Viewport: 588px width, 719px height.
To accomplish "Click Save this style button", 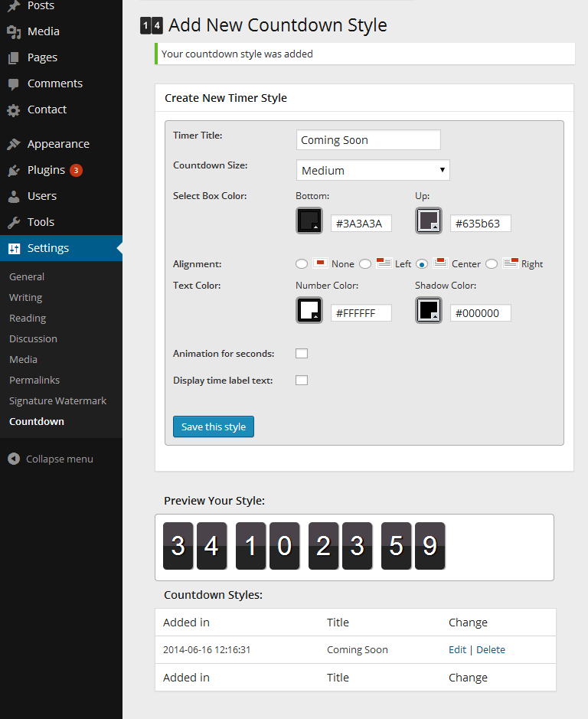I will (x=214, y=426).
